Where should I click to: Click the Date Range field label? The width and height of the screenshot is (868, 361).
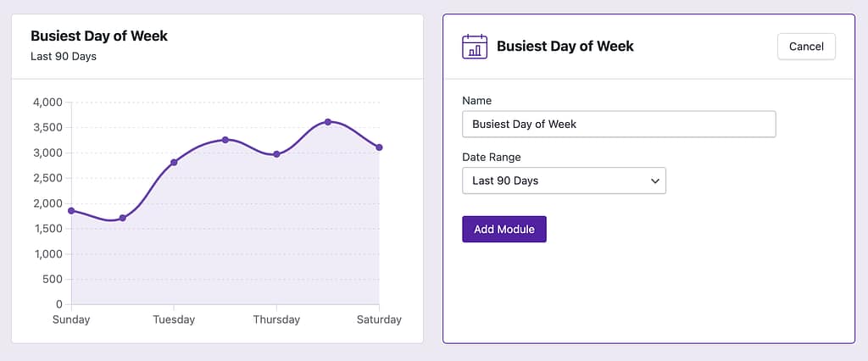point(492,157)
